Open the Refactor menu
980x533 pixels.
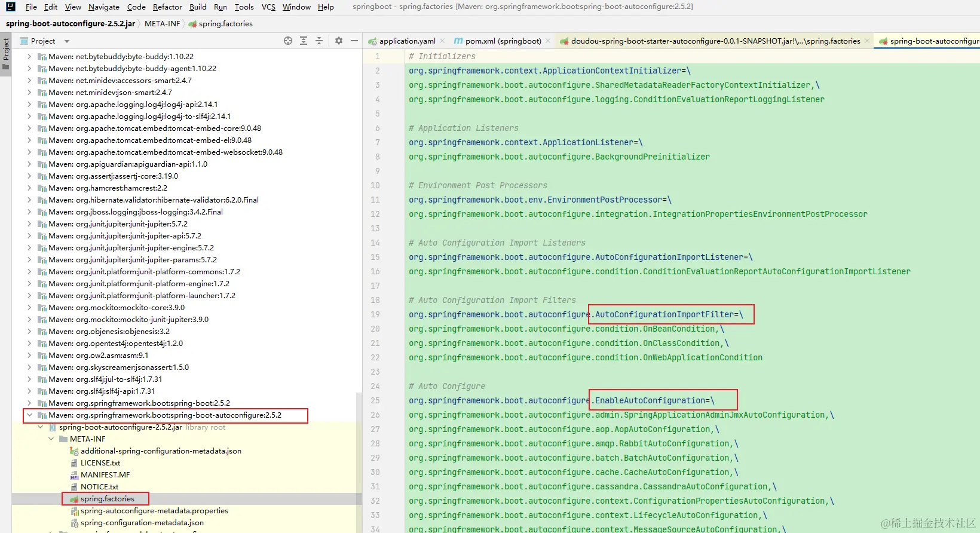(x=167, y=7)
